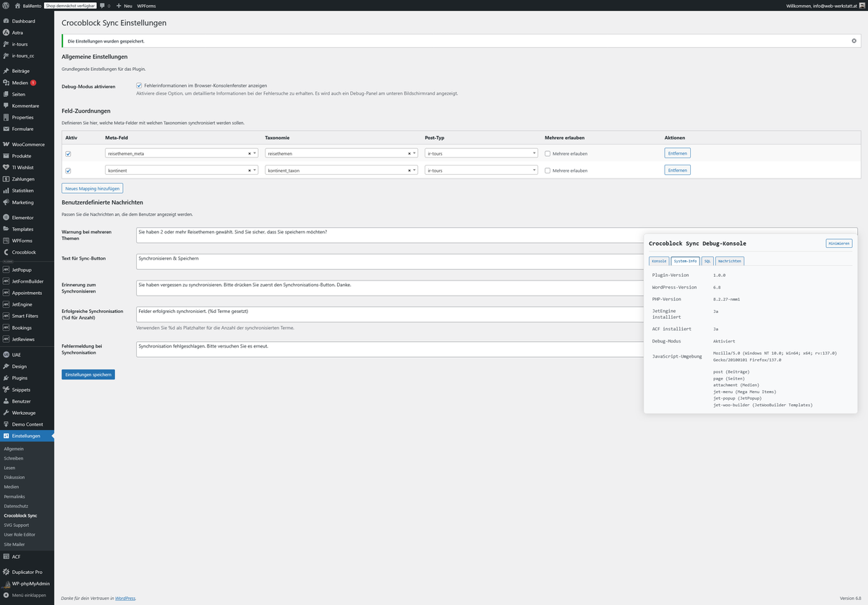Open the kontinent Meta-Feld dropdown
The height and width of the screenshot is (605, 868).
pos(182,171)
